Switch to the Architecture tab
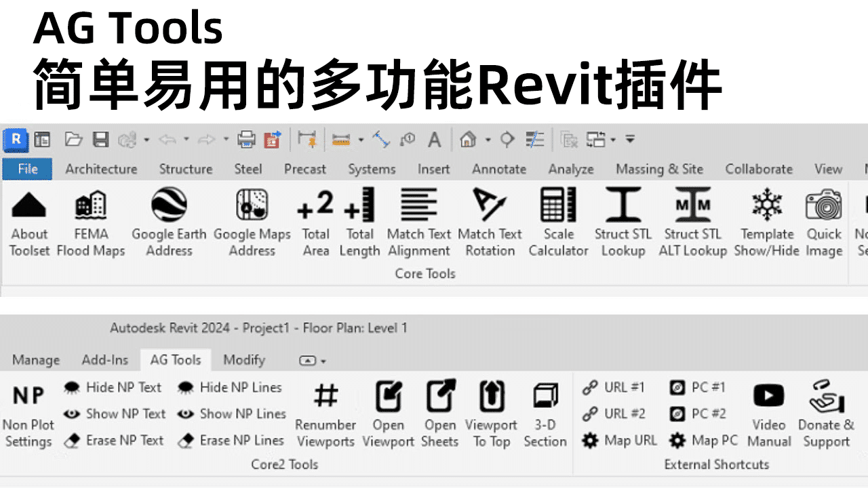Screen dimensions: 868x488 coord(101,169)
